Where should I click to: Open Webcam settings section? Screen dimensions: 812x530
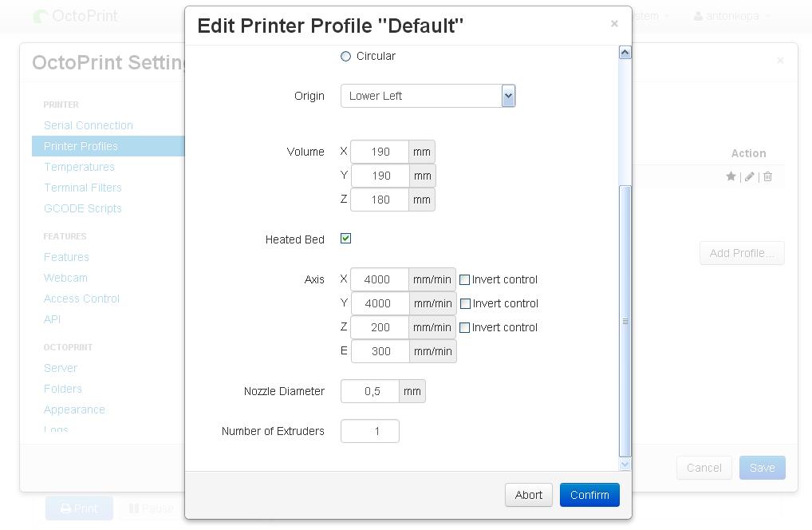pyautogui.click(x=65, y=278)
